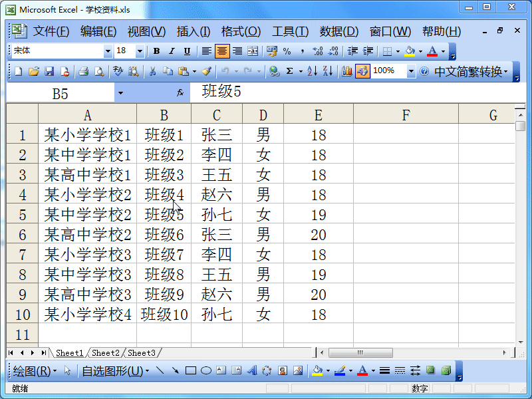
Task: Open the zoom percentage dropdown
Action: pos(411,72)
